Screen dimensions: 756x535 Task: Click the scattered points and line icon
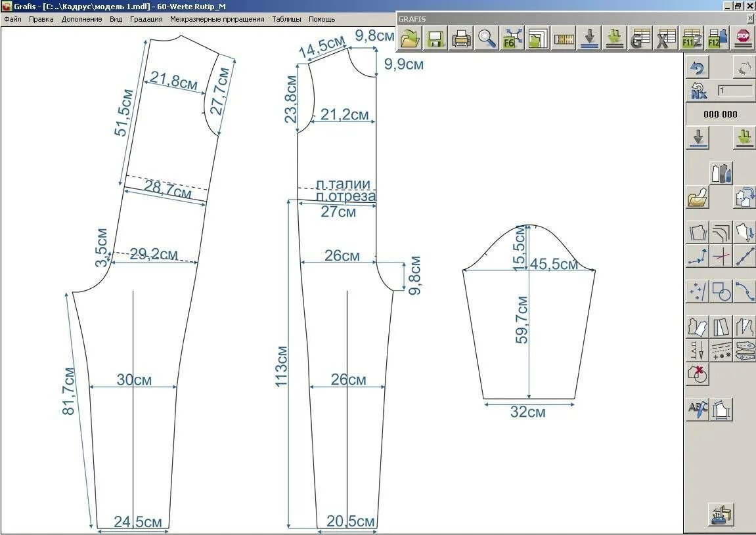coord(698,291)
